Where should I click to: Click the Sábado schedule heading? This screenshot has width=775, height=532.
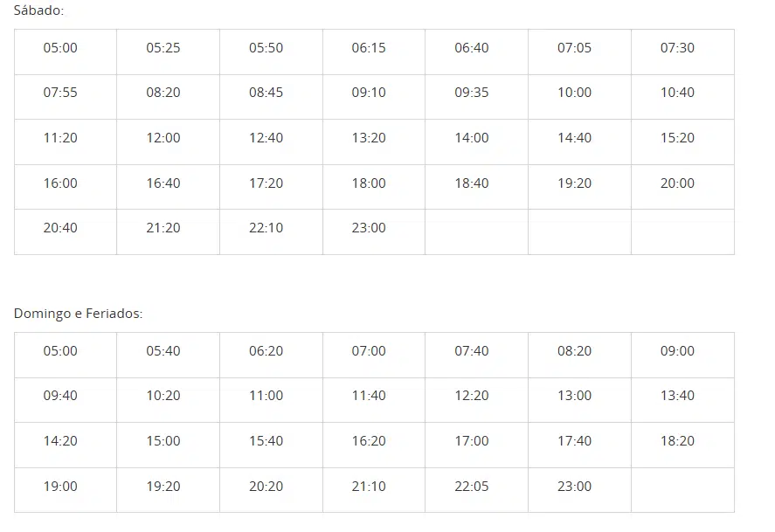38,10
